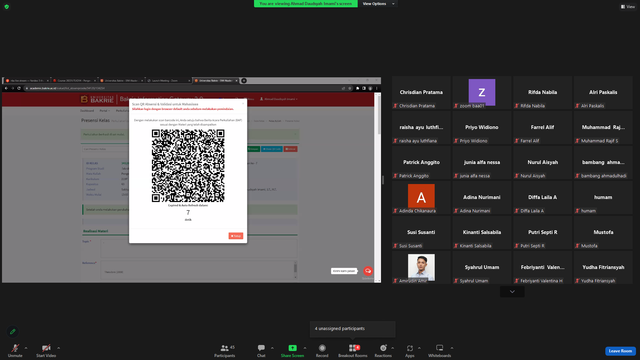Show more participants with down chevron
This screenshot has width=640, height=360.
pyautogui.click(x=512, y=291)
